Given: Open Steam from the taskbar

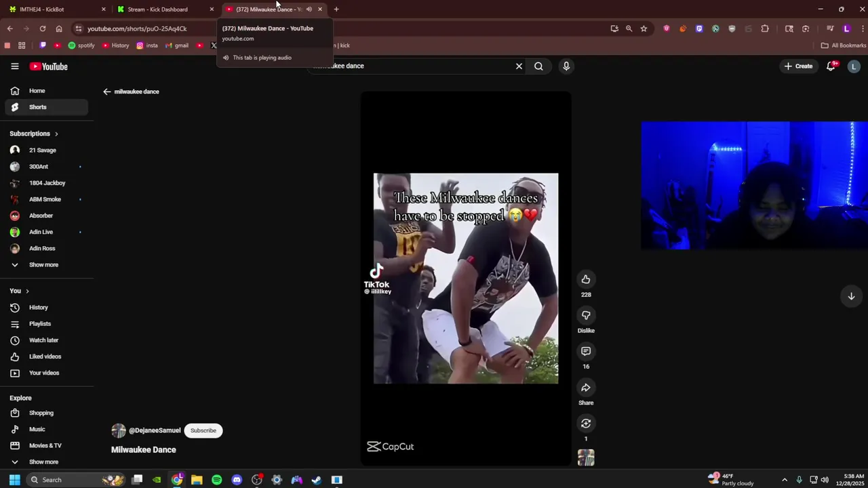Looking at the screenshot, I should [317, 480].
